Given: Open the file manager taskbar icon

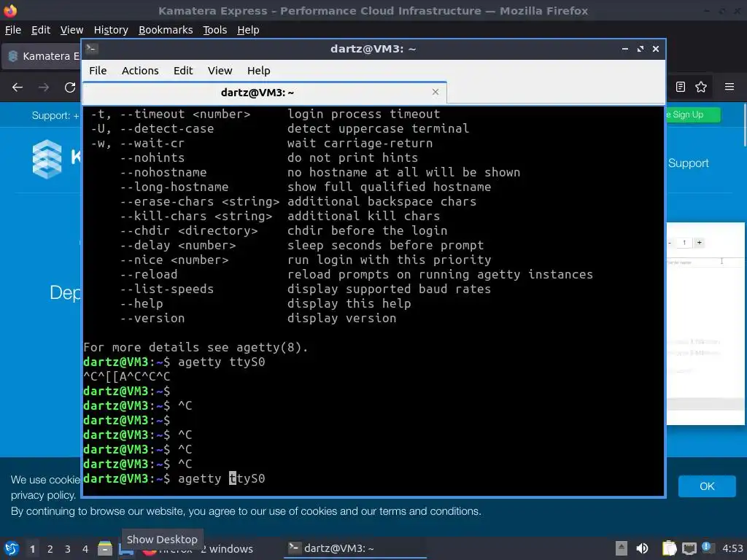Looking at the screenshot, I should pyautogui.click(x=105, y=548).
